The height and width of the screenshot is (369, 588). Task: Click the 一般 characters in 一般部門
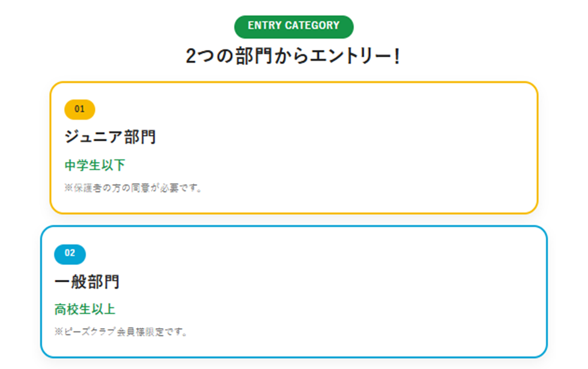click(70, 282)
